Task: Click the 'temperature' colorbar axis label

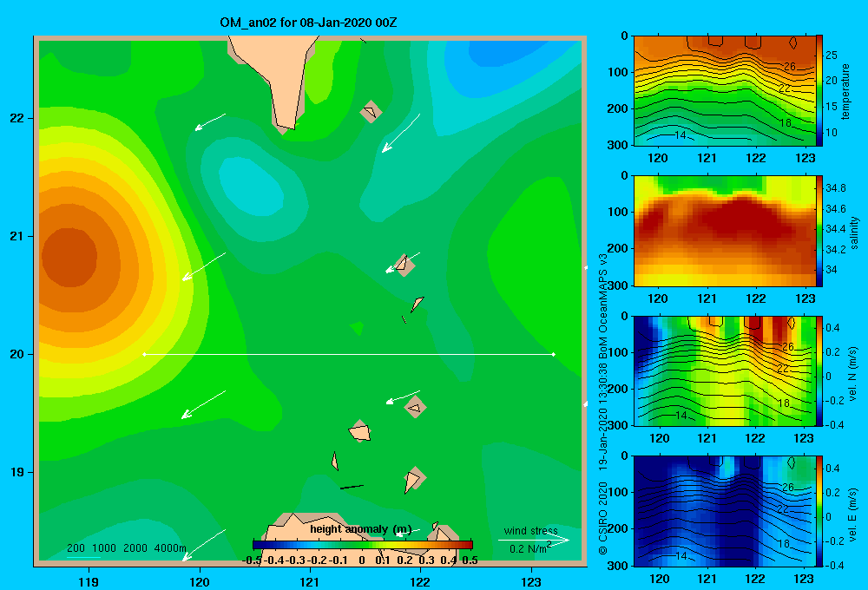Action: coord(845,91)
